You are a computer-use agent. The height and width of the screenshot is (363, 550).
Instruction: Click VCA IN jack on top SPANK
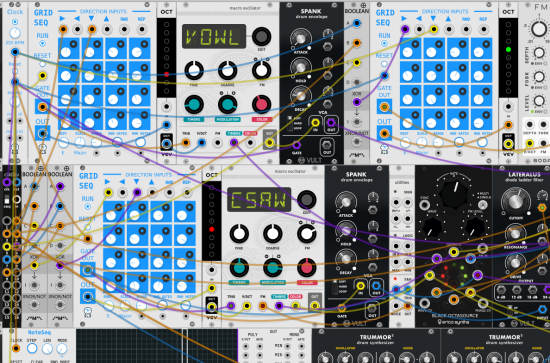(x=315, y=123)
